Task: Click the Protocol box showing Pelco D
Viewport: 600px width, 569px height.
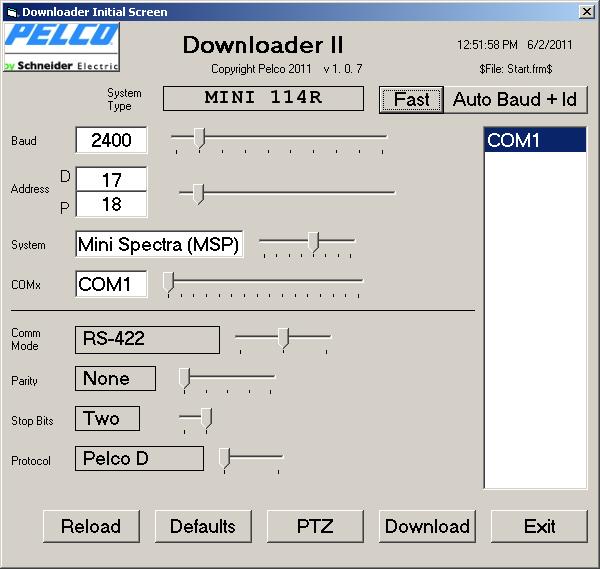Action: pyautogui.click(x=139, y=458)
